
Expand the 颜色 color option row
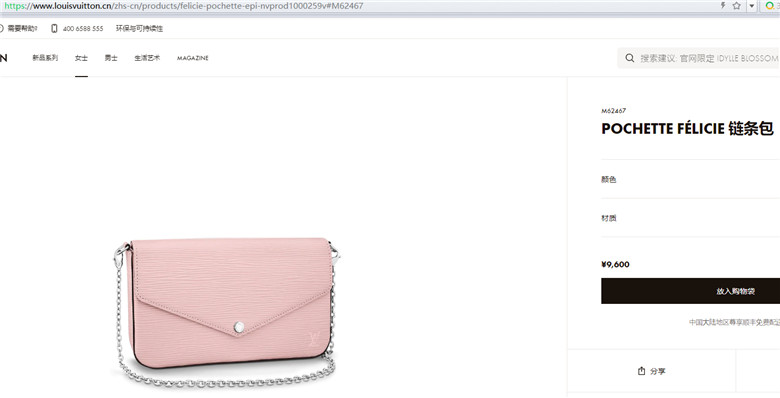[690, 179]
